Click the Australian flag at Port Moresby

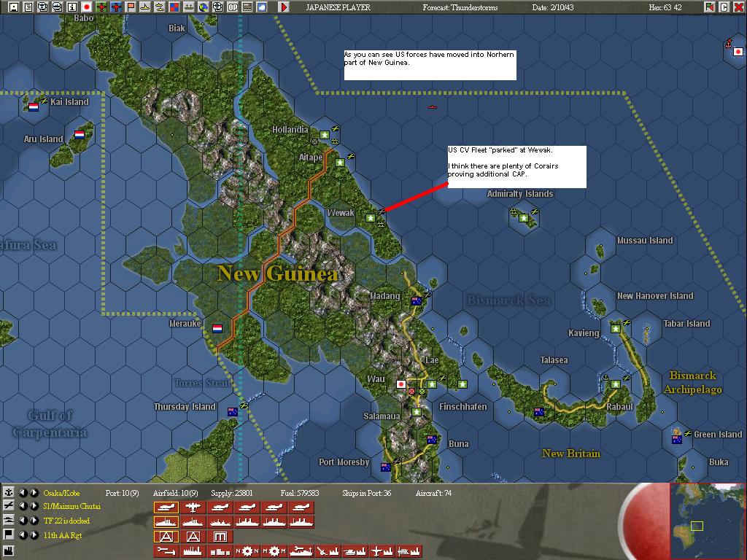[x=386, y=467]
